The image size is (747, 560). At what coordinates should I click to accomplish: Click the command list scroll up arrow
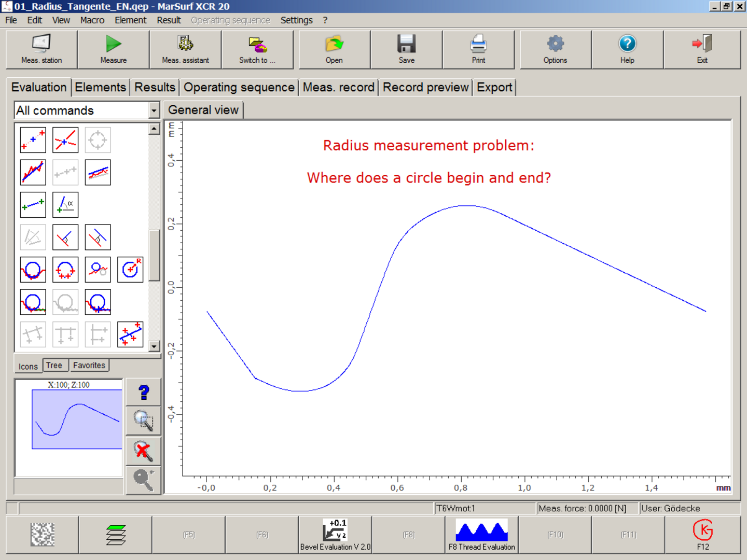click(x=154, y=129)
